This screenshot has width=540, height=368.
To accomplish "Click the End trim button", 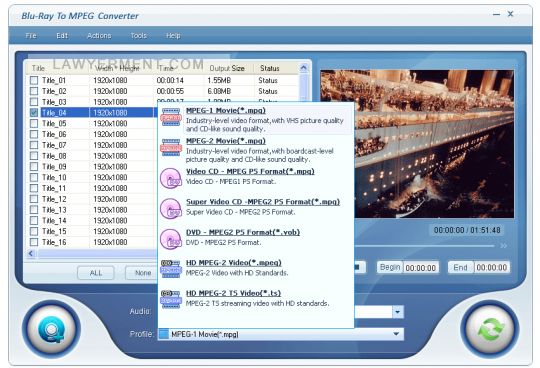I will (460, 267).
